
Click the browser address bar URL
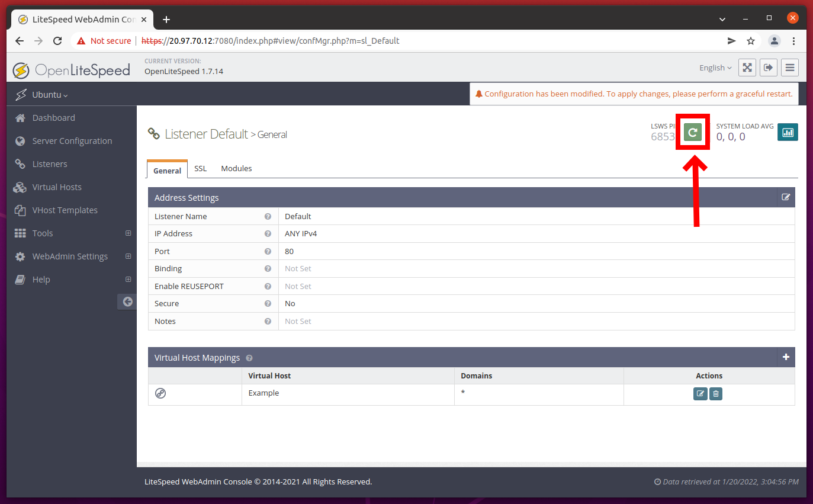click(271, 41)
